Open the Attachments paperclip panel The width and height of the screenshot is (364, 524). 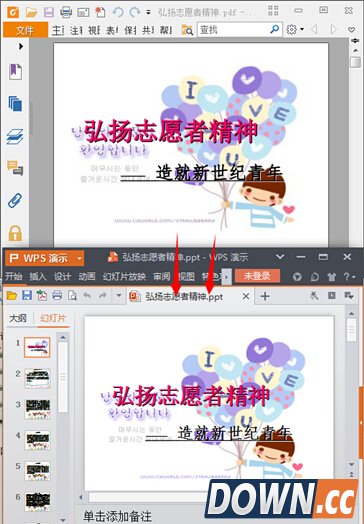click(15, 200)
